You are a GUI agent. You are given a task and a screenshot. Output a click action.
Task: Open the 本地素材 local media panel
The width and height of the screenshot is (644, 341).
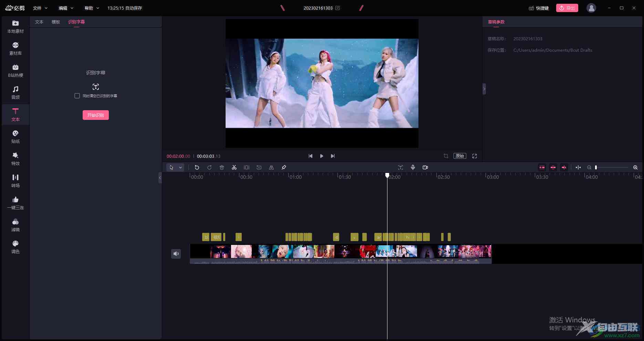(x=15, y=27)
